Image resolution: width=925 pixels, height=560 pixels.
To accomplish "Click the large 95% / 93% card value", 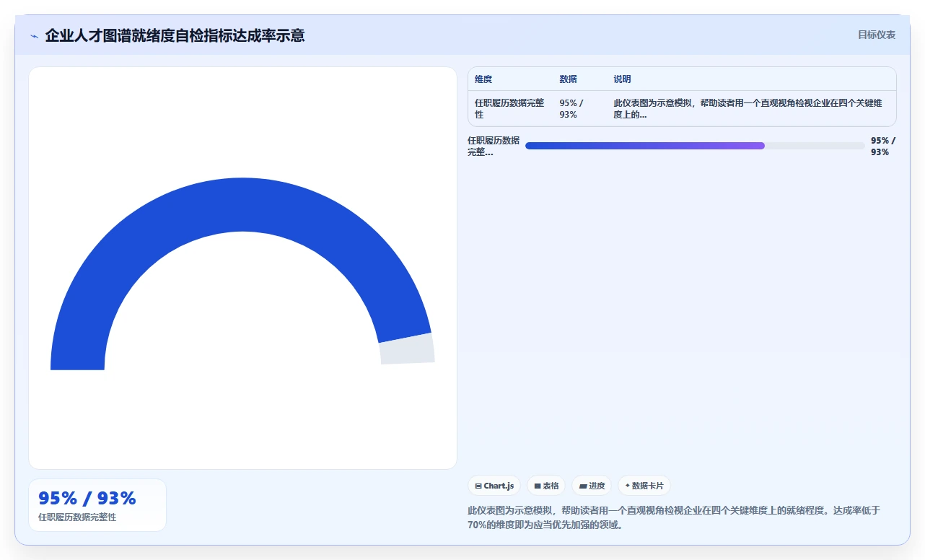I will click(x=87, y=498).
